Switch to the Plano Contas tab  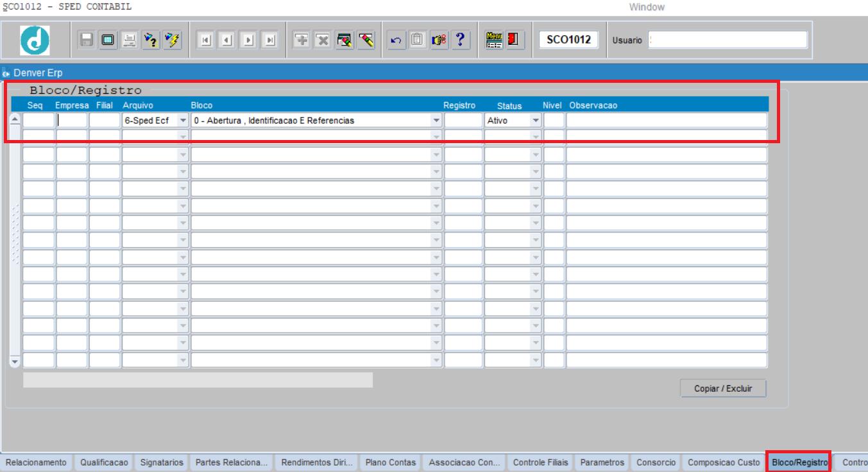click(390, 462)
